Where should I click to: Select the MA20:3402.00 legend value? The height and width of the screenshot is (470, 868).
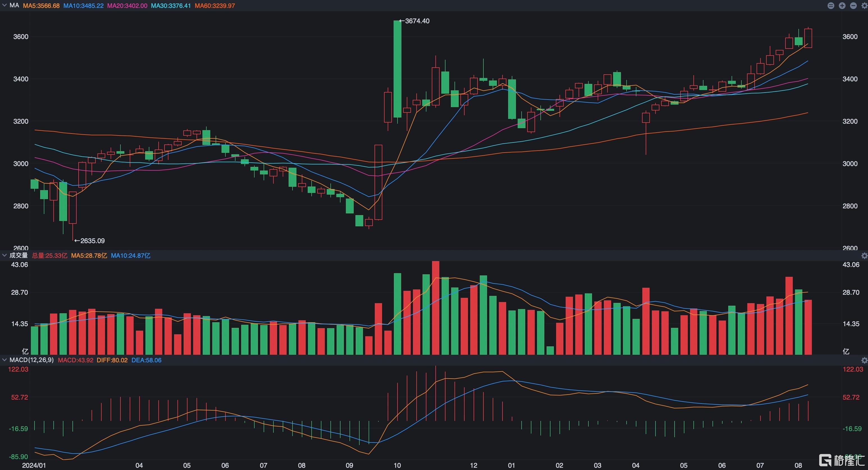[127, 6]
